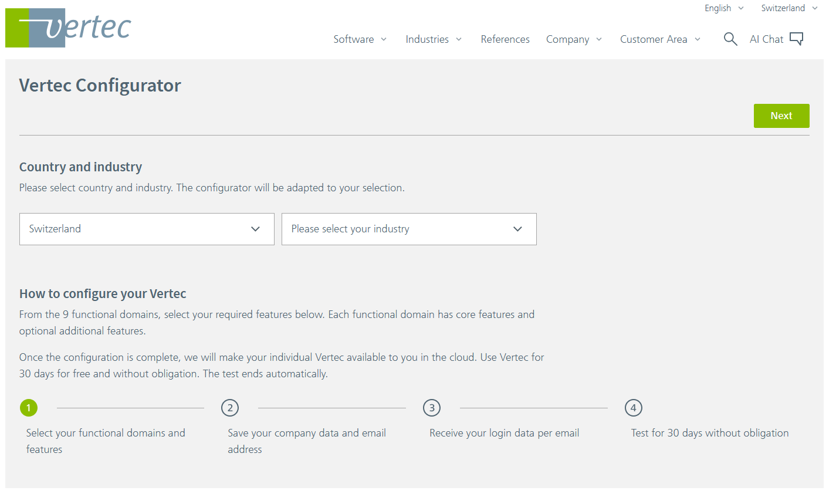This screenshot has height=504, width=836.
Task: Click the chevron beside Industries
Action: pyautogui.click(x=459, y=39)
